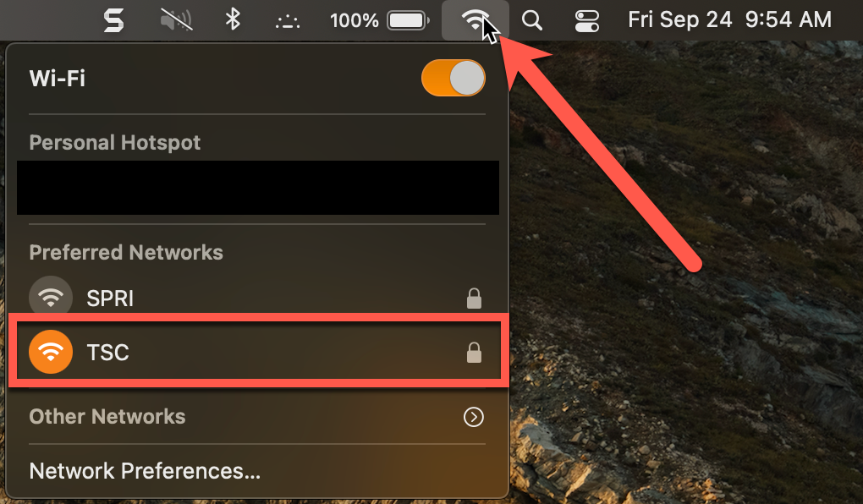This screenshot has width=863, height=504.
Task: Click the gray SPRI Wi-Fi icon
Action: pos(52,298)
